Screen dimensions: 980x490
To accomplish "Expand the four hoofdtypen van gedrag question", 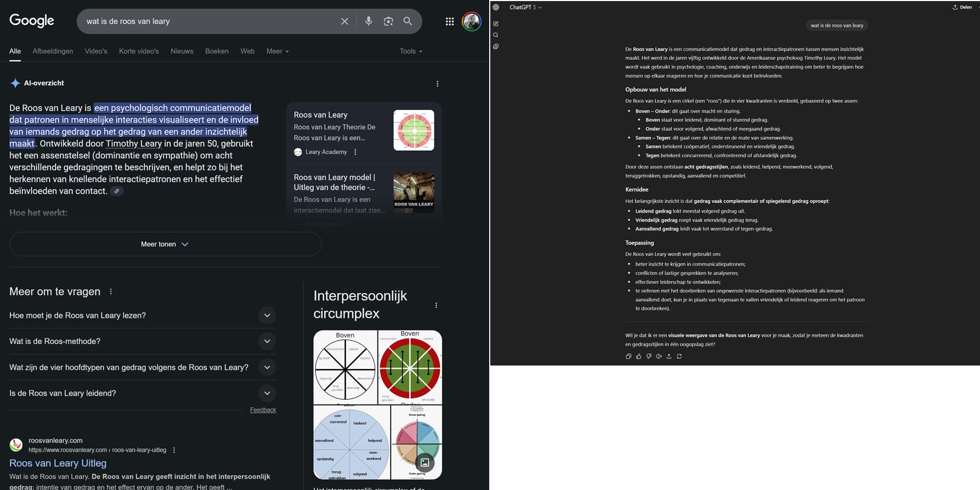I will click(267, 367).
